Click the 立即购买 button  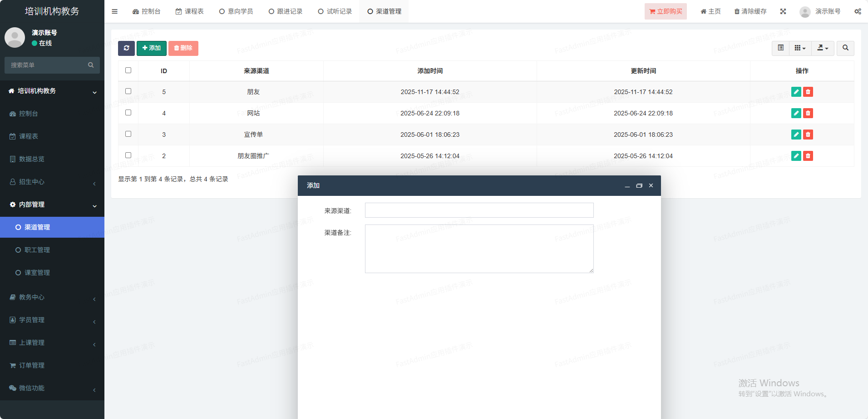[665, 11]
